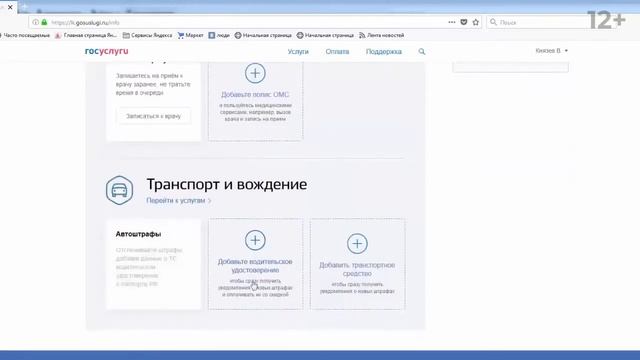
Task: Open the Маркет bookmark
Action: (190, 36)
